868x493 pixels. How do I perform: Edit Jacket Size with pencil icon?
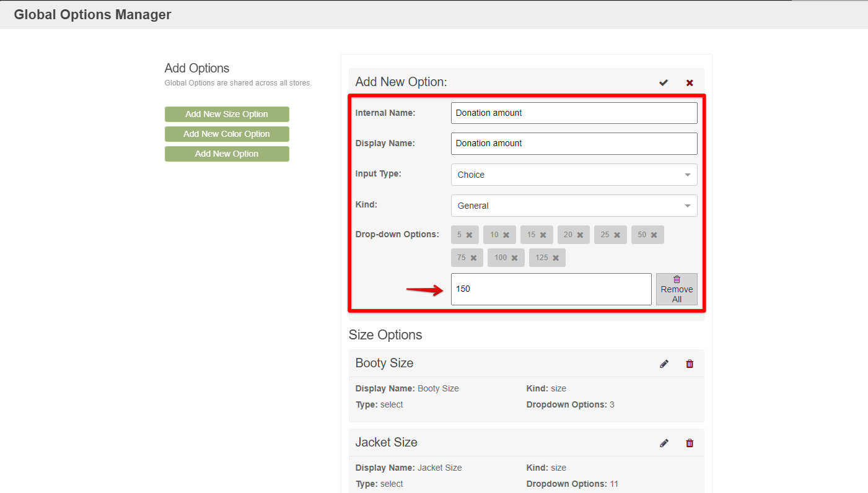point(664,443)
